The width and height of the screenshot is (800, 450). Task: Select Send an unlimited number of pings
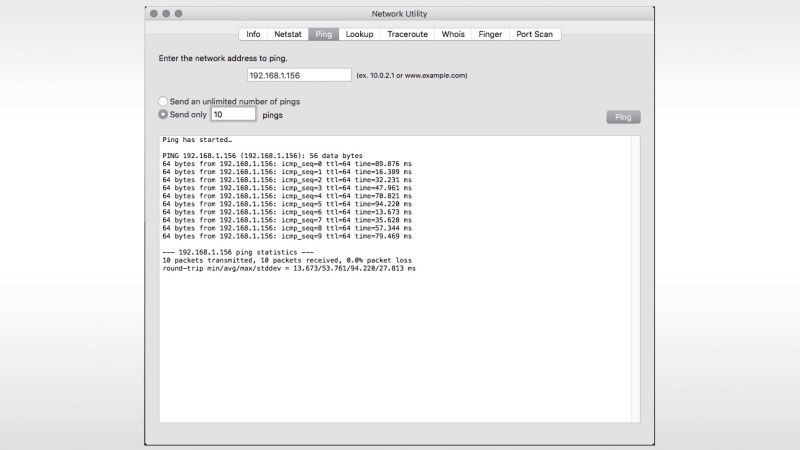[163, 101]
